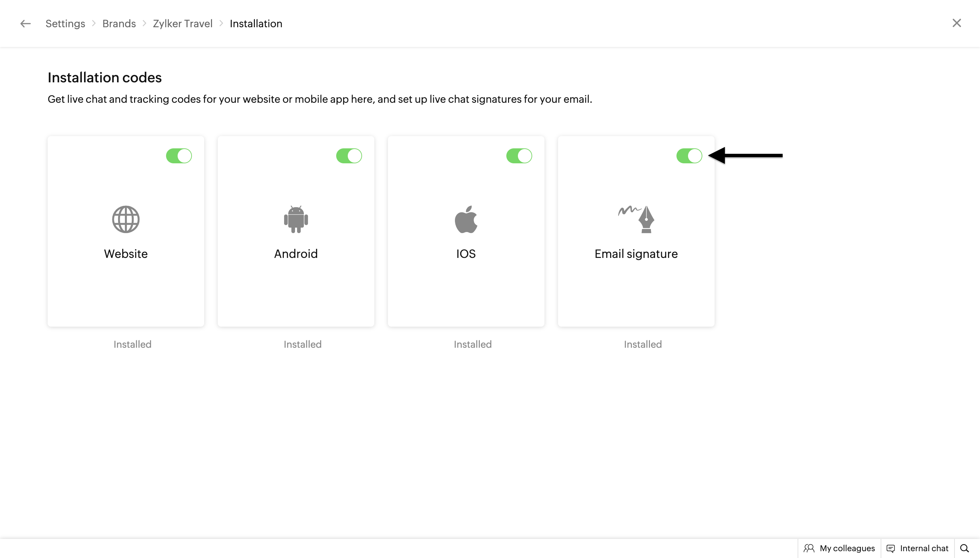Image resolution: width=980 pixels, height=558 pixels.
Task: Open search via magnifier icon
Action: click(x=965, y=548)
